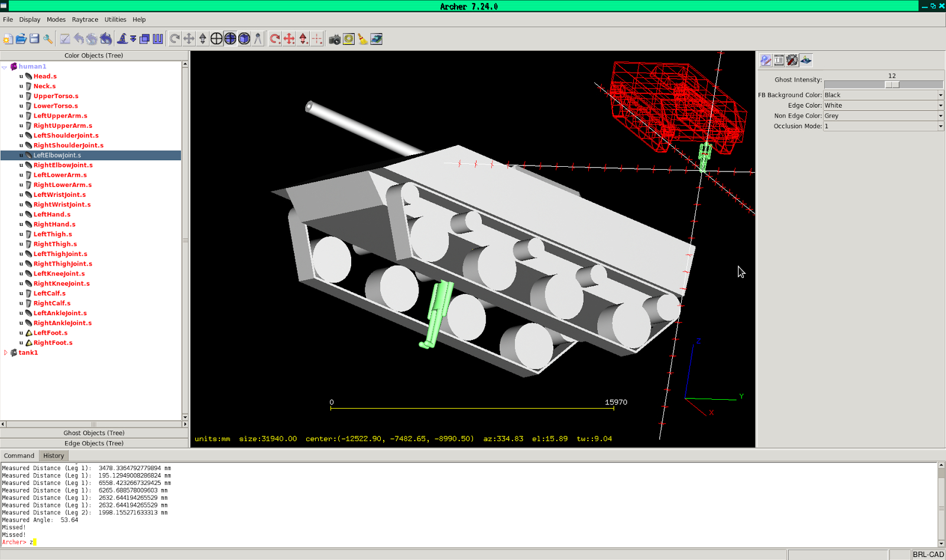Create a new database with the New icon

click(x=8, y=39)
